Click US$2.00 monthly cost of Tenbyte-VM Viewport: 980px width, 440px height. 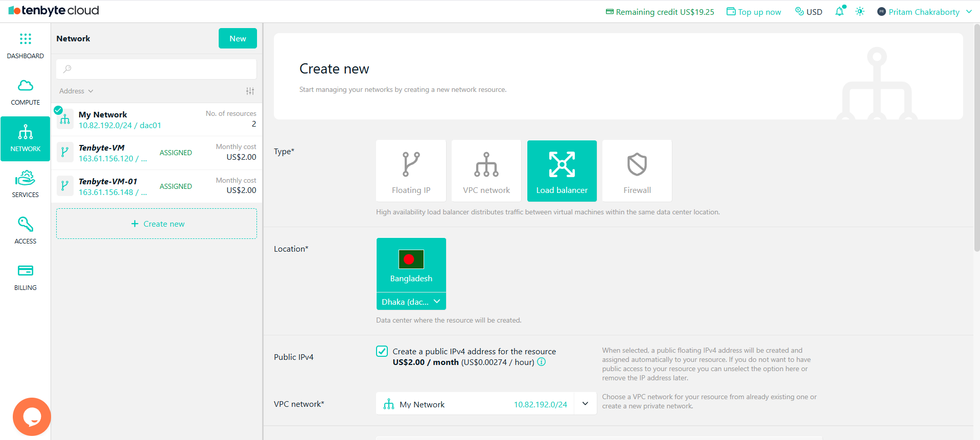pos(241,157)
